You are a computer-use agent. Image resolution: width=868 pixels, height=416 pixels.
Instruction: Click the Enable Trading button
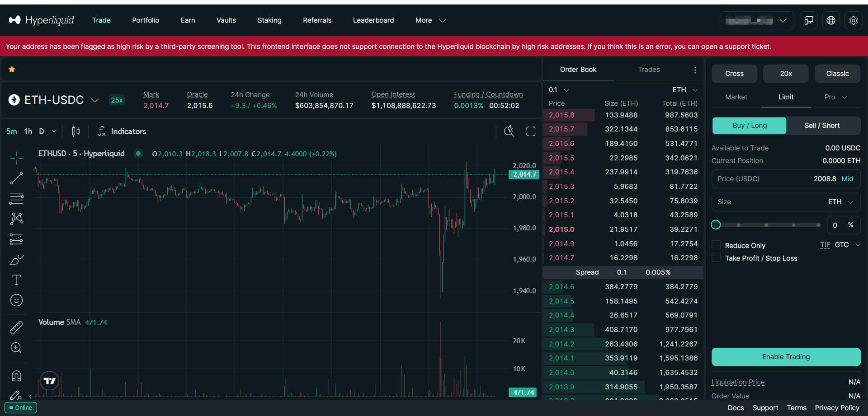point(786,357)
